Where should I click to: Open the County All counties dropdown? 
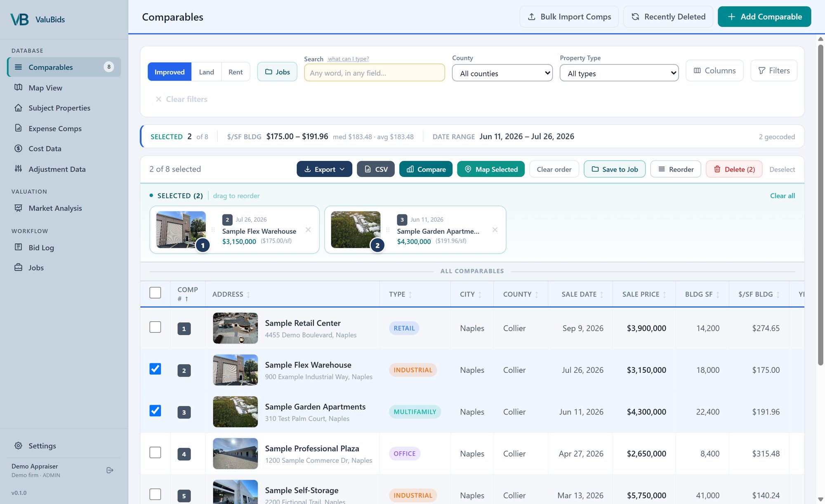(502, 73)
